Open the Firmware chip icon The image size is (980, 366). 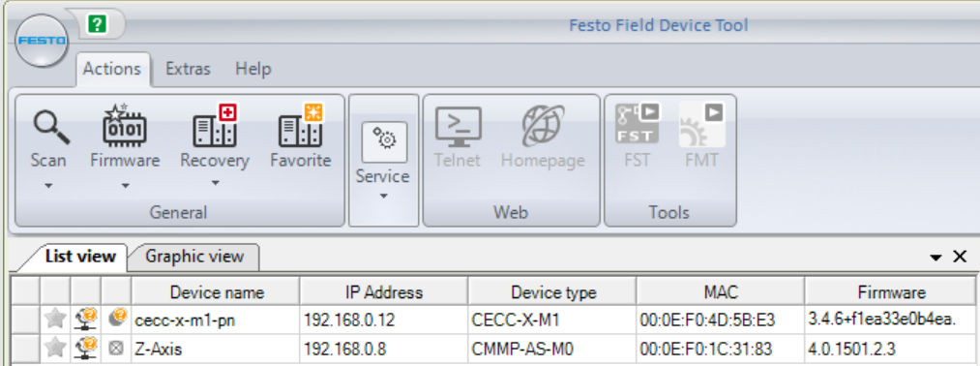point(124,126)
